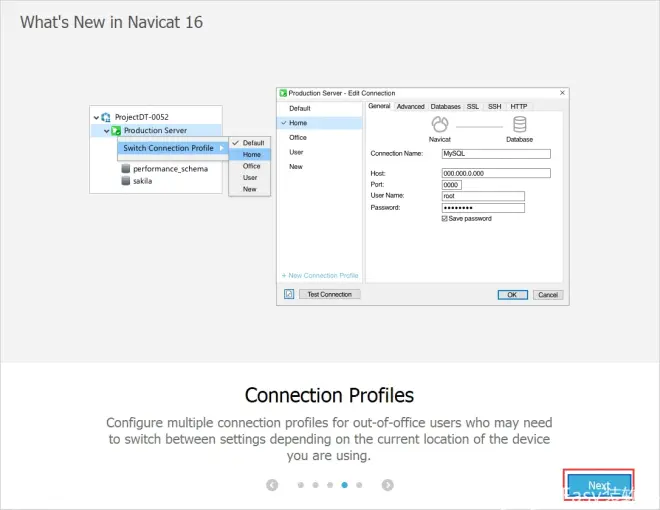Collapse the ProjectDT-0052 tree node

(96, 117)
